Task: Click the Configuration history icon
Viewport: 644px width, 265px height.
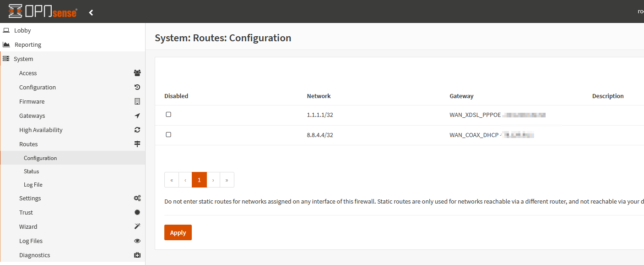Action: coord(137,87)
